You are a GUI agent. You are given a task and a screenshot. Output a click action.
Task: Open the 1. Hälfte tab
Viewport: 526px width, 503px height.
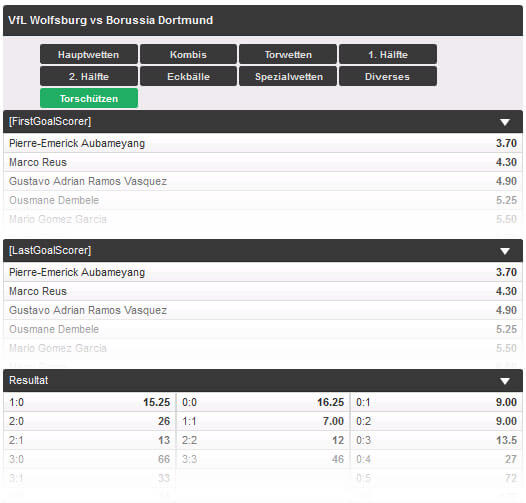click(388, 54)
